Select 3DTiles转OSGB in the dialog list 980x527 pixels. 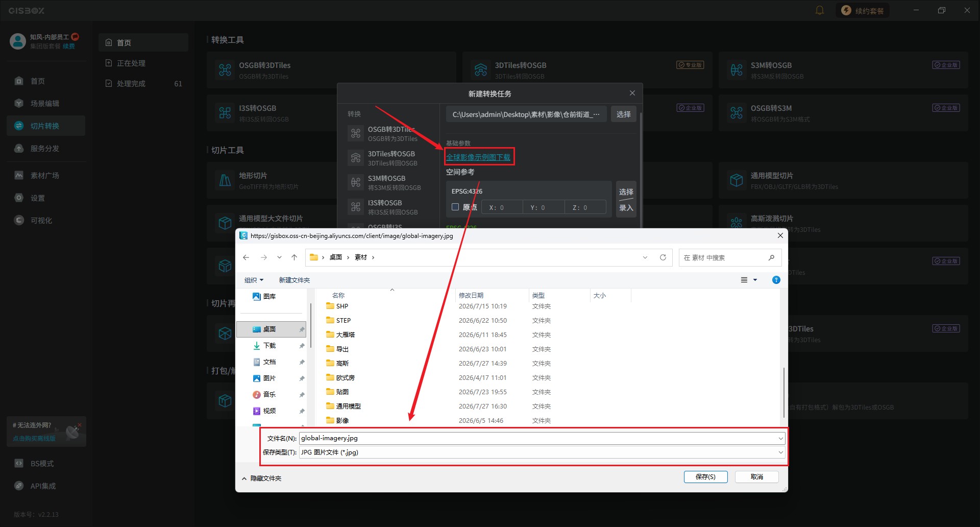(x=389, y=158)
